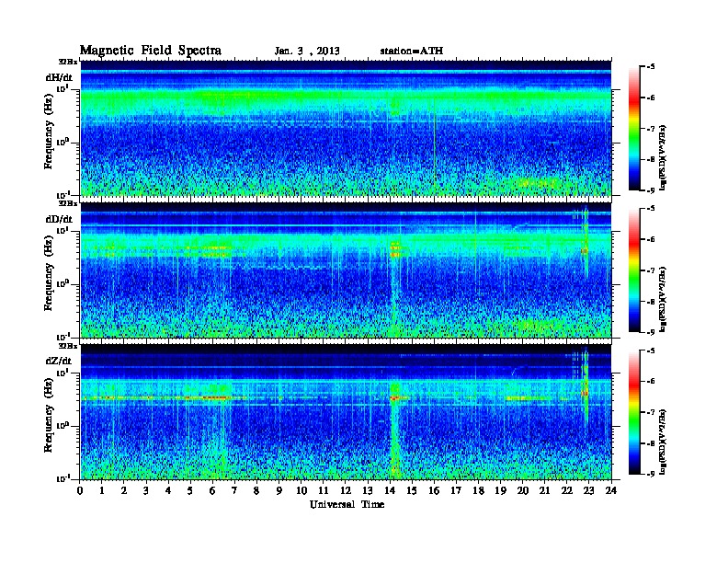Click hour tick label "2" on time axis
Viewport: 728px width, 563px height.
click(124, 490)
